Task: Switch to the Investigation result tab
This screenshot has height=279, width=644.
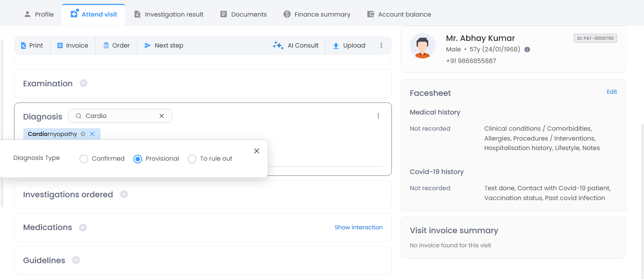Action: [x=169, y=14]
